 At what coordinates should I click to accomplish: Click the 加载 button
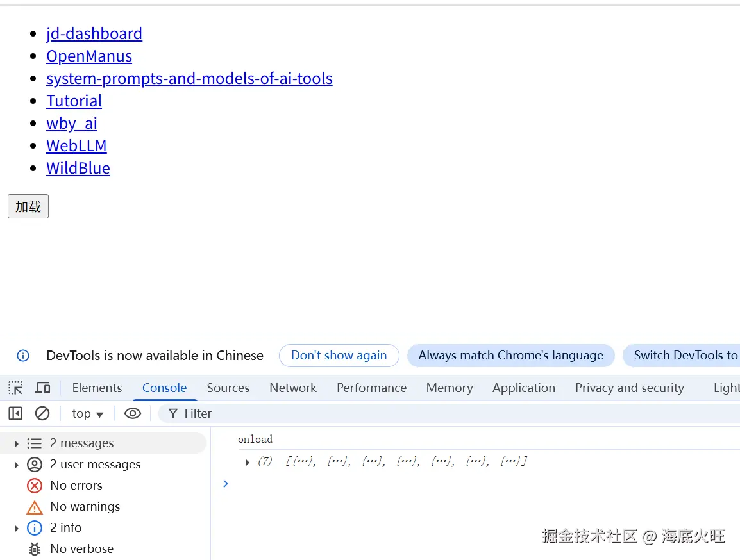28,206
